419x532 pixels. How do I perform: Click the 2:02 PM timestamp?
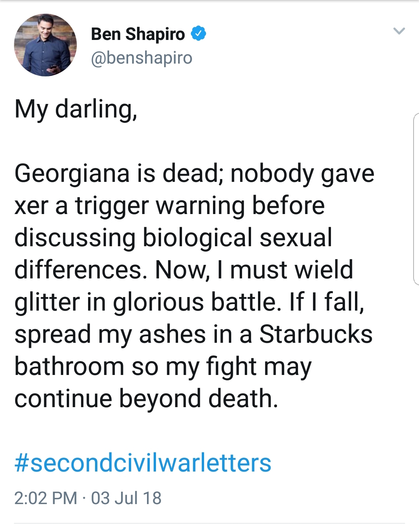[46, 498]
